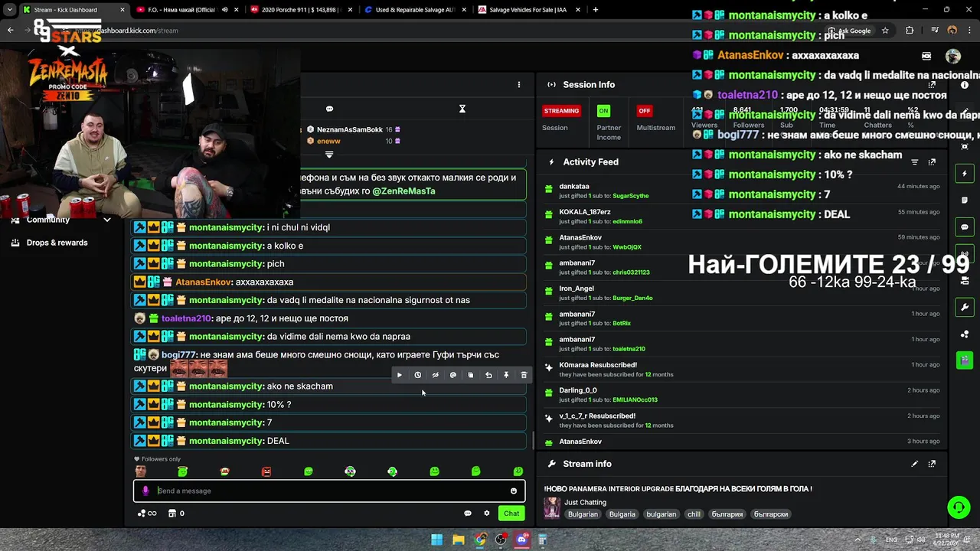This screenshot has height=551, width=980.
Task: Click the three-dots cluster icon in right sidebar
Action: click(965, 334)
